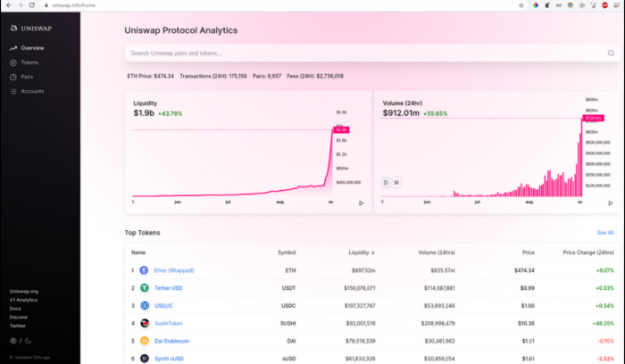Open the Docs link in sidebar

[x=15, y=309]
